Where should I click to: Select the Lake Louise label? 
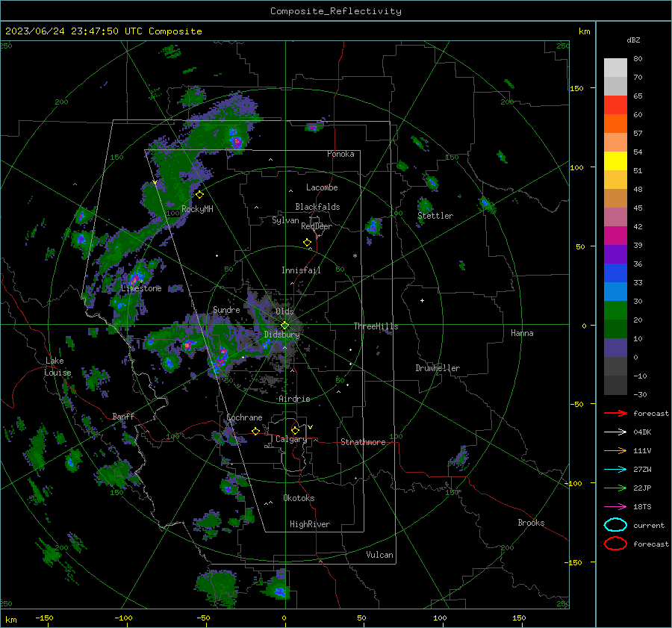tap(57, 367)
